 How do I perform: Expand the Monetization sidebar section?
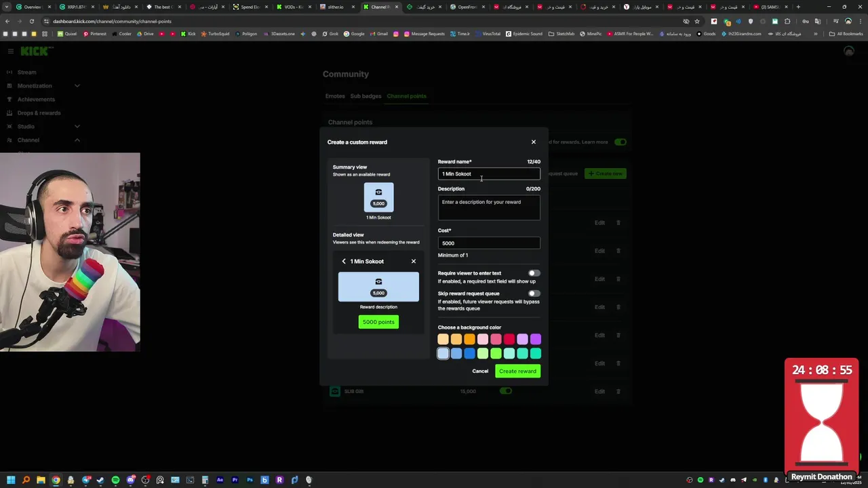[x=77, y=86]
